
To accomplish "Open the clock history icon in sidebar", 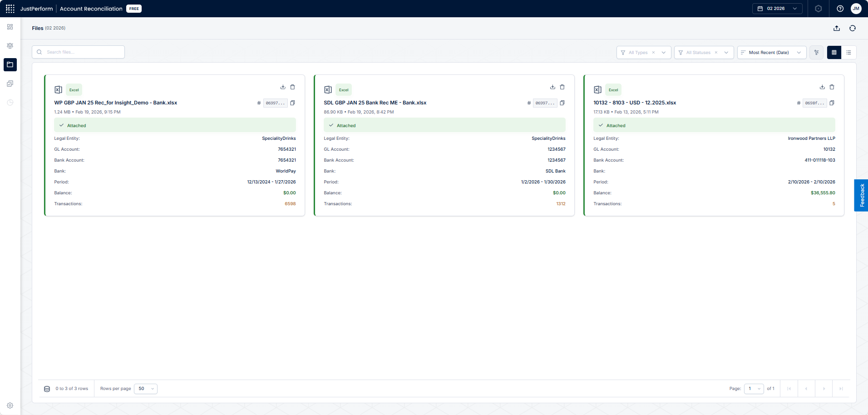I will tap(10, 103).
